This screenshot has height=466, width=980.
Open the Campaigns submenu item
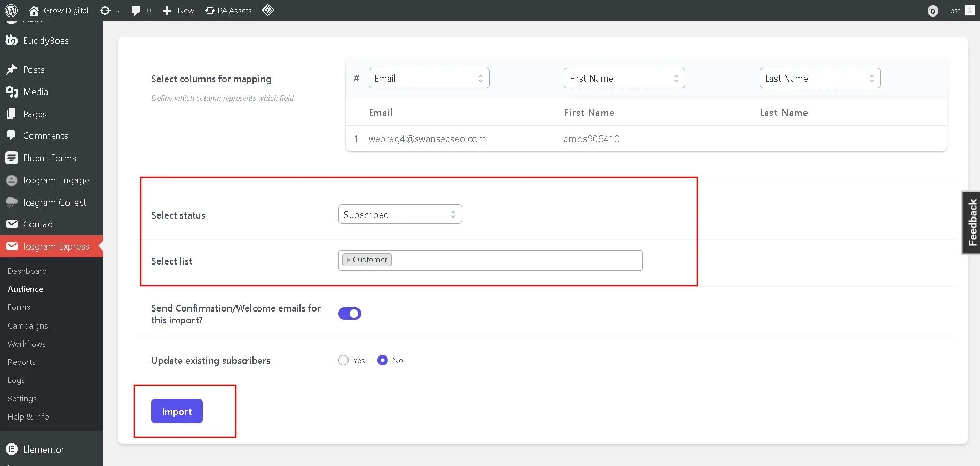coord(28,325)
